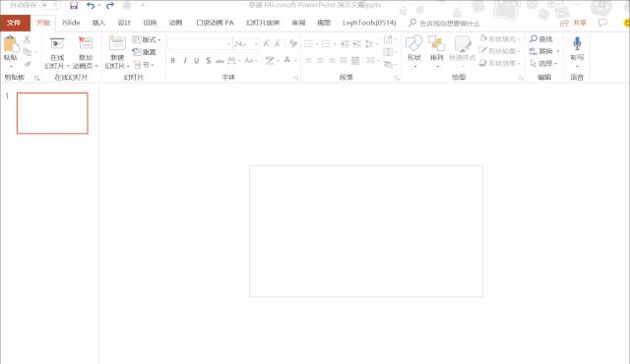Undo the last action

pos(91,6)
